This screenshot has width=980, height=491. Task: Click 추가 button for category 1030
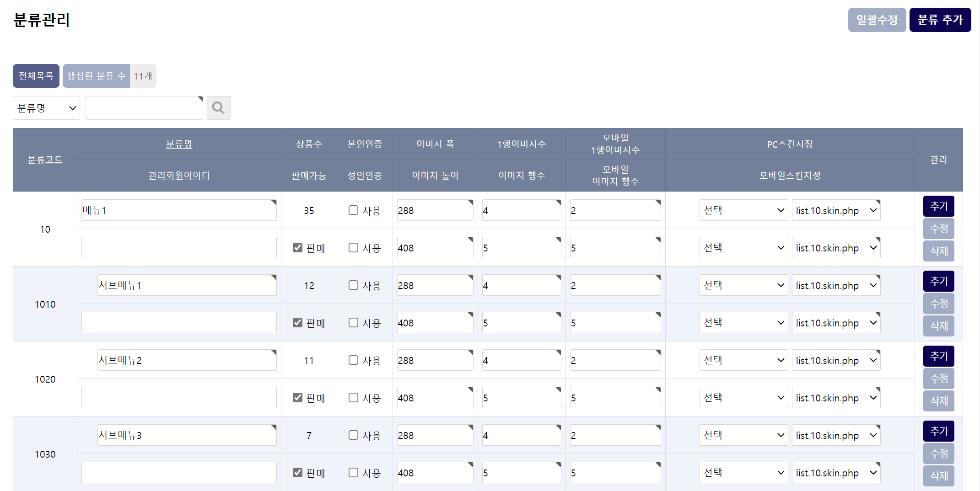[x=938, y=431]
